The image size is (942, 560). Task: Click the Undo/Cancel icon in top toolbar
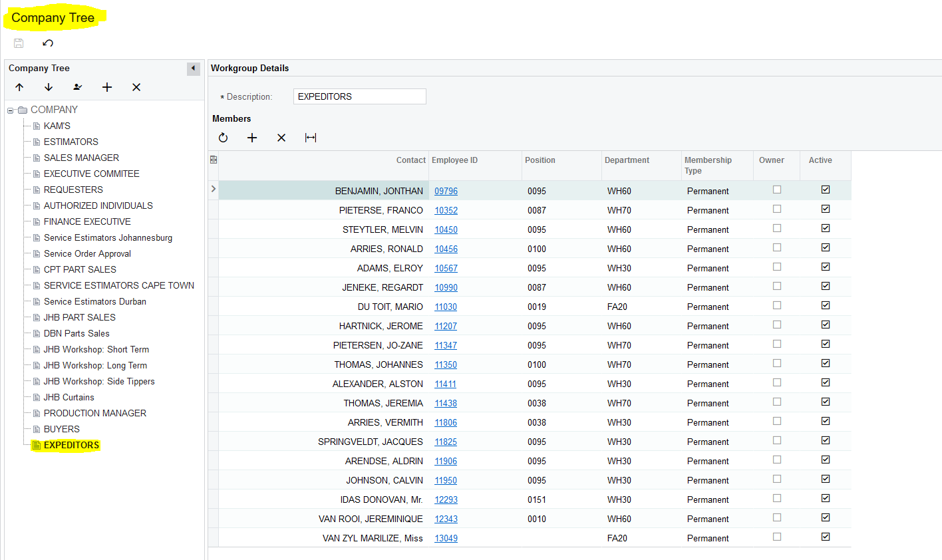48,43
